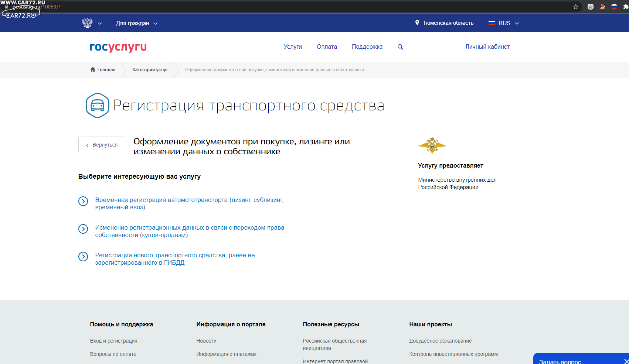Open Досудебное обжалование link
This screenshot has height=364, width=629.
click(x=440, y=341)
